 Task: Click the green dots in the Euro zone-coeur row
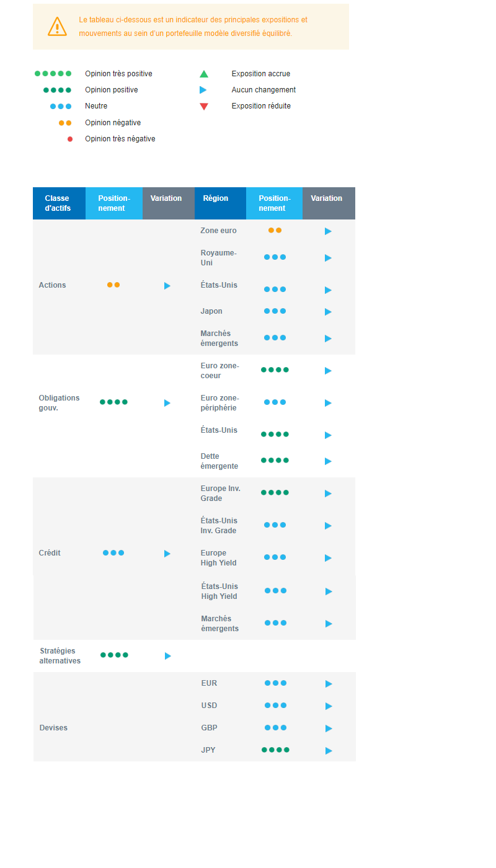[275, 370]
